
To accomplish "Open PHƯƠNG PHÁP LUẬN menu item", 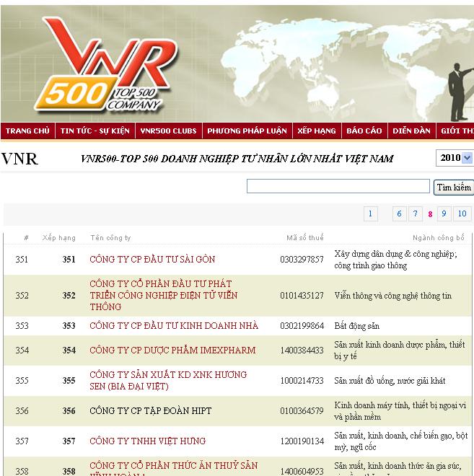I will [x=247, y=131].
